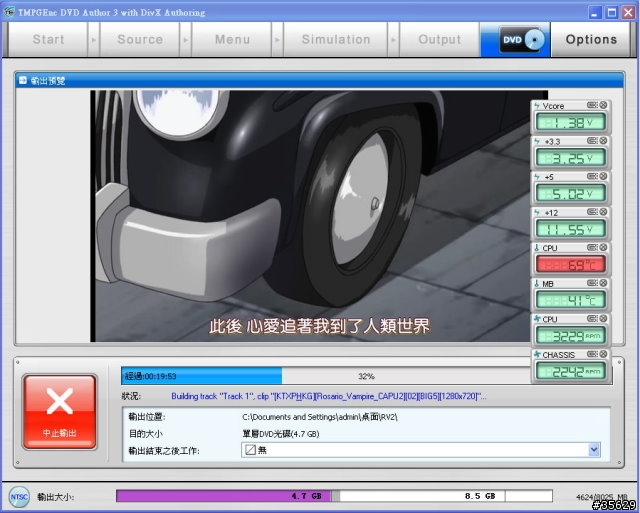Image resolution: width=640 pixels, height=513 pixels.
Task: Click the 2242 RPM chassis fan display
Action: (570, 371)
